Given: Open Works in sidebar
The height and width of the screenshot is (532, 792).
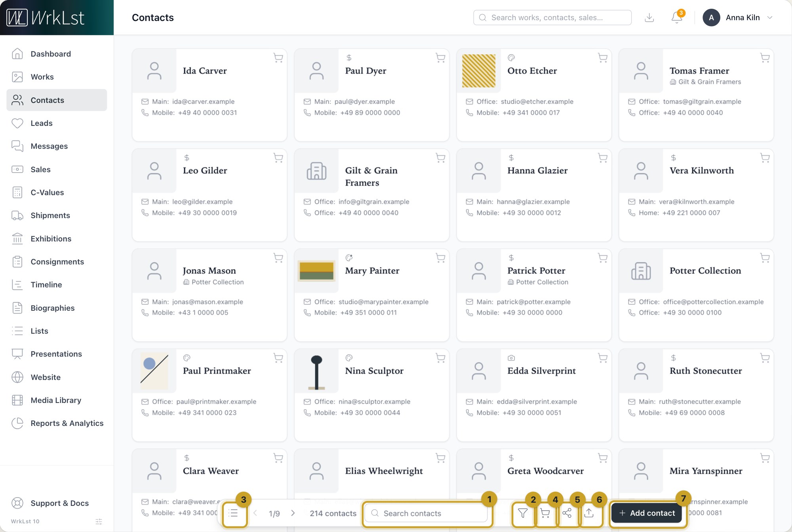Looking at the screenshot, I should (57, 77).
